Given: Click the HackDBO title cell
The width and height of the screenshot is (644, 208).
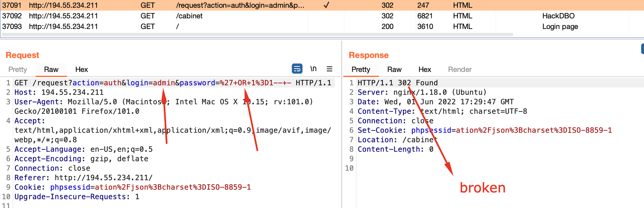Looking at the screenshot, I should coord(558,16).
